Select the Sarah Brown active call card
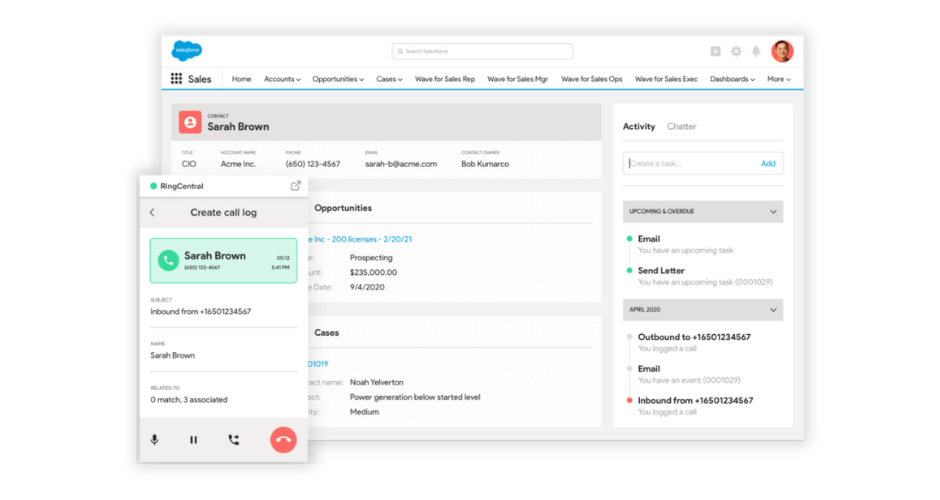Image resolution: width=940 pixels, height=500 pixels. 224,260
